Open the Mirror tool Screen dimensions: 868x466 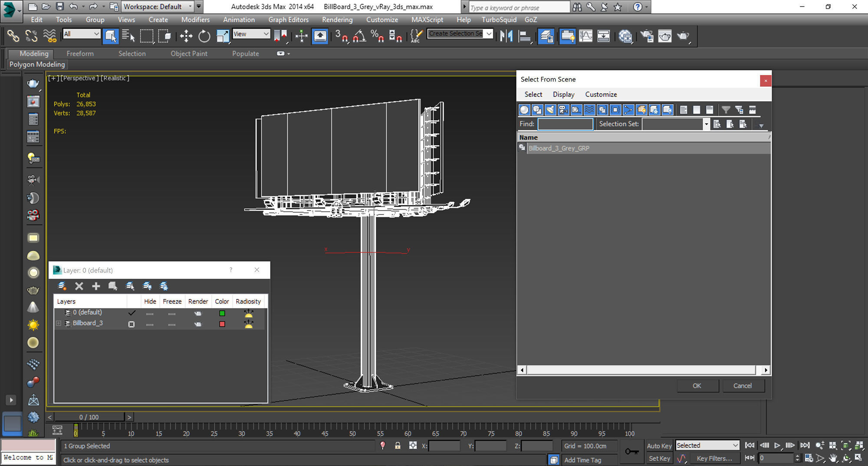(x=506, y=36)
